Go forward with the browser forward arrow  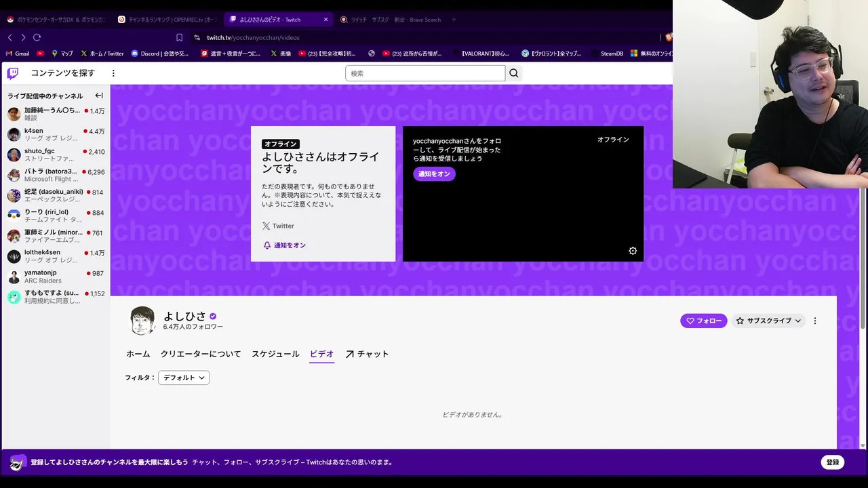[23, 37]
